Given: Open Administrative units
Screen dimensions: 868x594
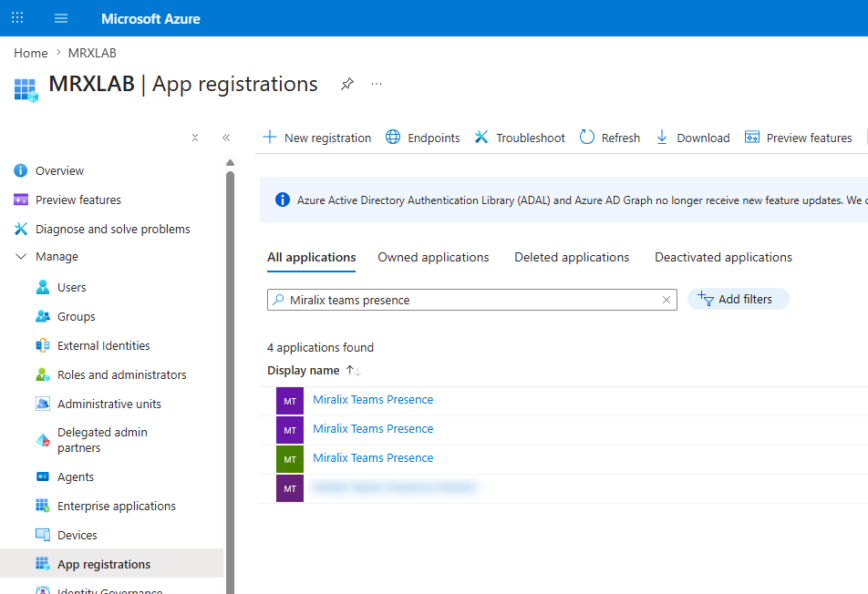Looking at the screenshot, I should [109, 405].
